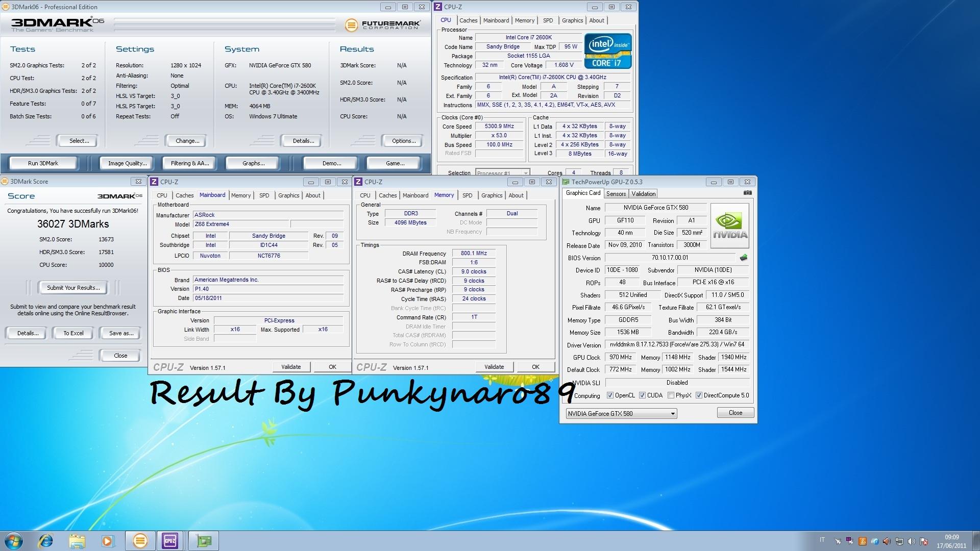Screen dimensions: 980x551
Task: Click To Excel in 3DMark Score window
Action: (73, 333)
